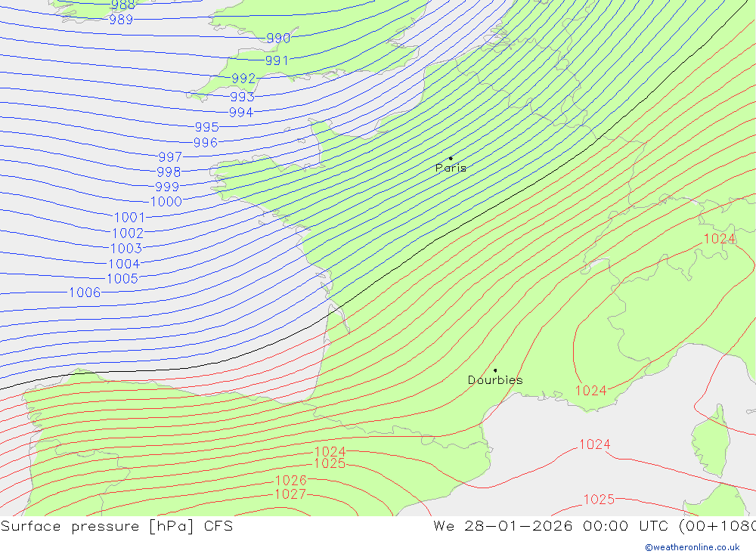The height and width of the screenshot is (554, 756).
Task: Click the Dourbies location label
Action: tap(495, 380)
